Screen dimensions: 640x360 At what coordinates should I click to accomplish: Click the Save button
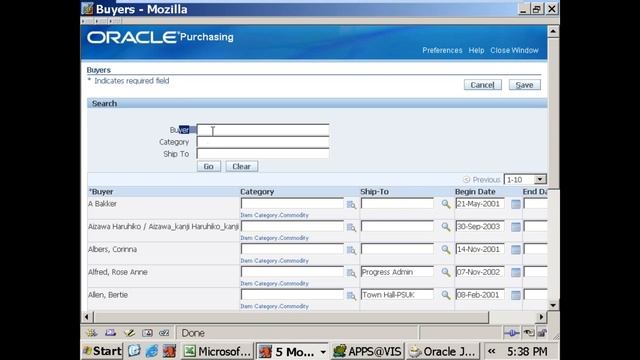point(524,85)
